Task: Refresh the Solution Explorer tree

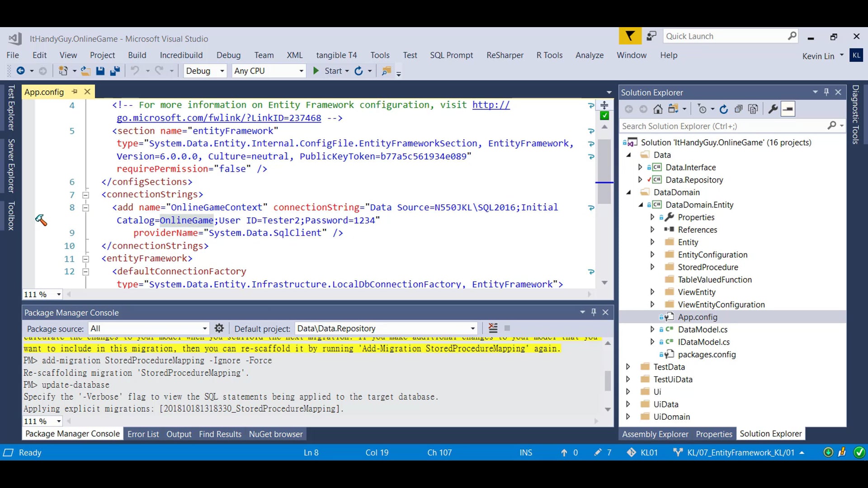Action: pos(724,109)
